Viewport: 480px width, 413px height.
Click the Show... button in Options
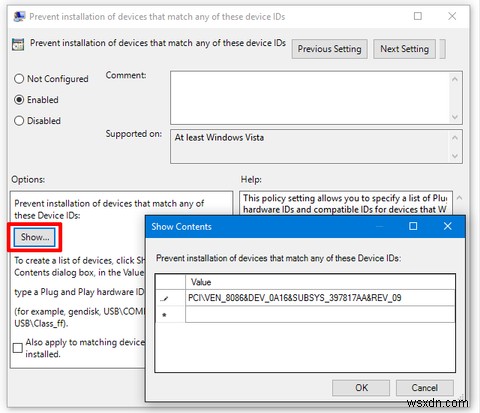pos(35,237)
